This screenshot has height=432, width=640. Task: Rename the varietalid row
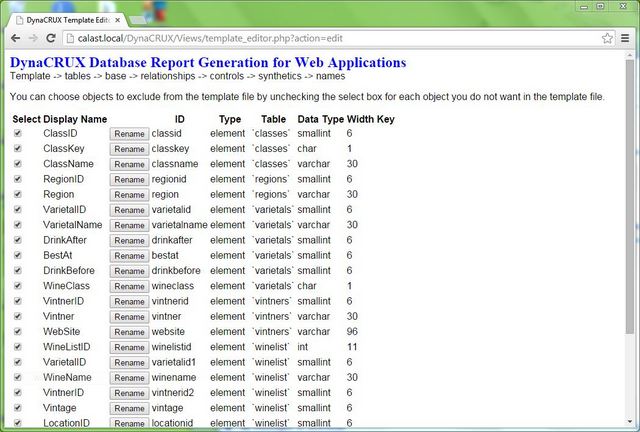click(129, 210)
